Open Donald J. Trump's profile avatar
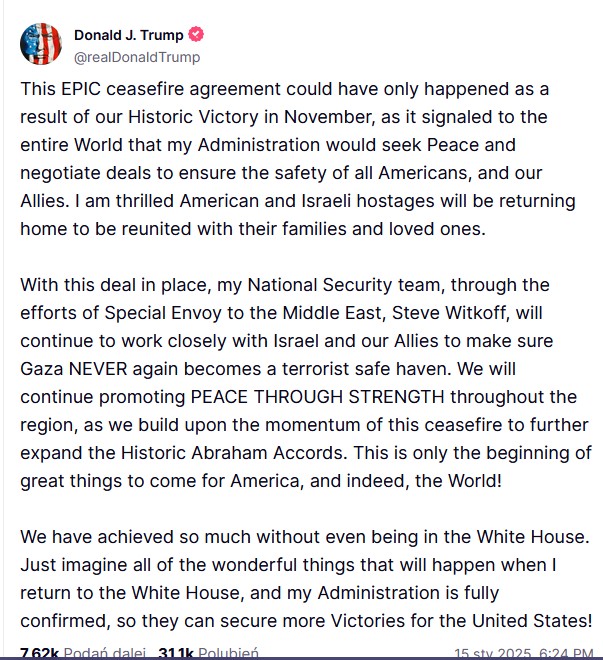The height and width of the screenshot is (660, 603). [x=41, y=44]
